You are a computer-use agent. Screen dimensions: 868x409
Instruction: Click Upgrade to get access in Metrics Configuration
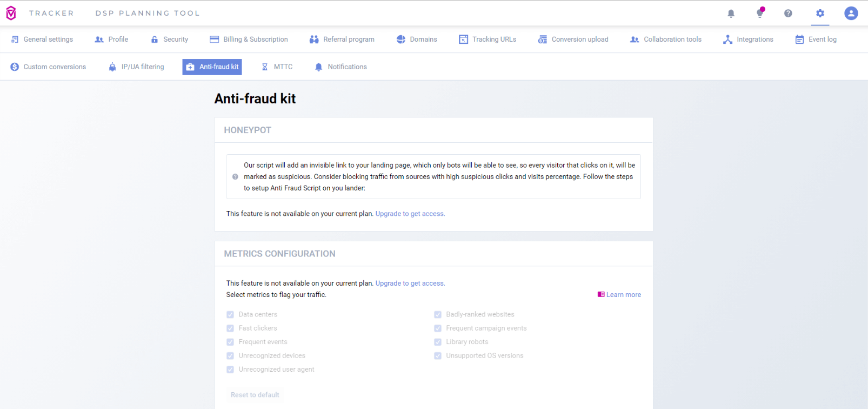(410, 283)
